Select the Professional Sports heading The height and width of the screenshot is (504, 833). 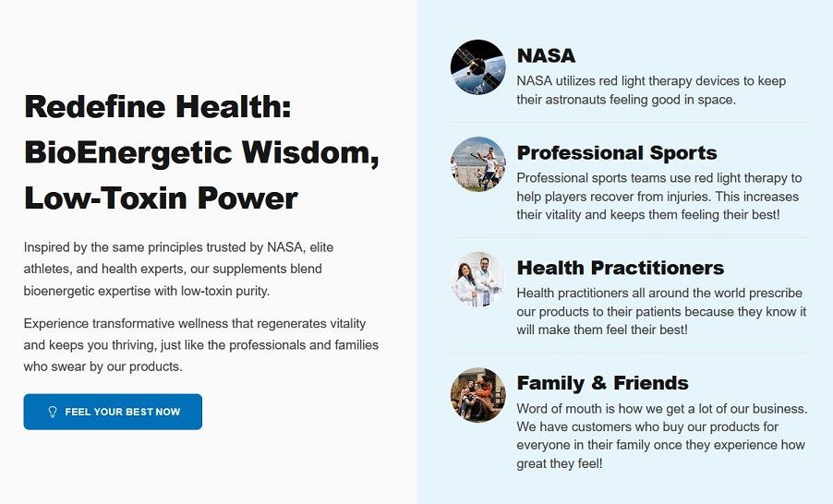(x=617, y=153)
